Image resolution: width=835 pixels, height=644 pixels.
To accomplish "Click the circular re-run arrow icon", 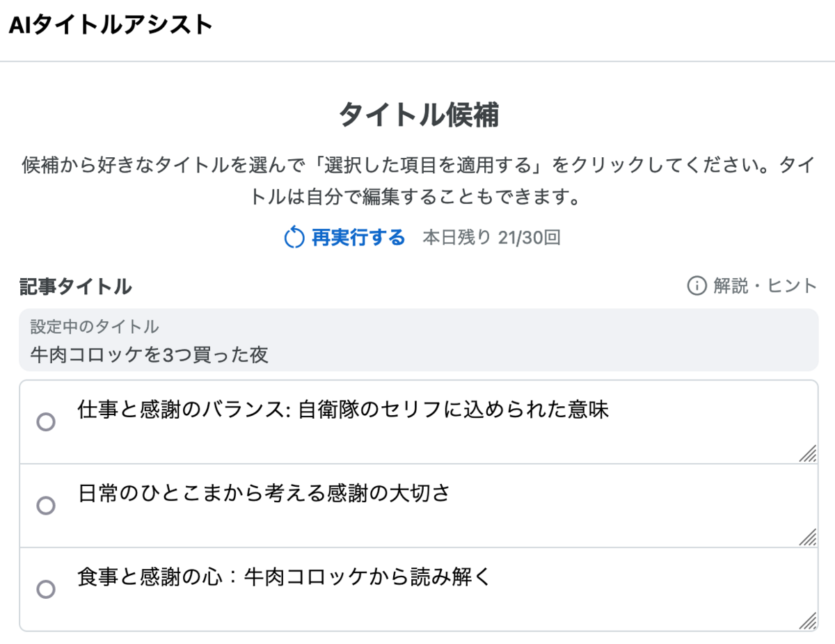I will pos(294,238).
